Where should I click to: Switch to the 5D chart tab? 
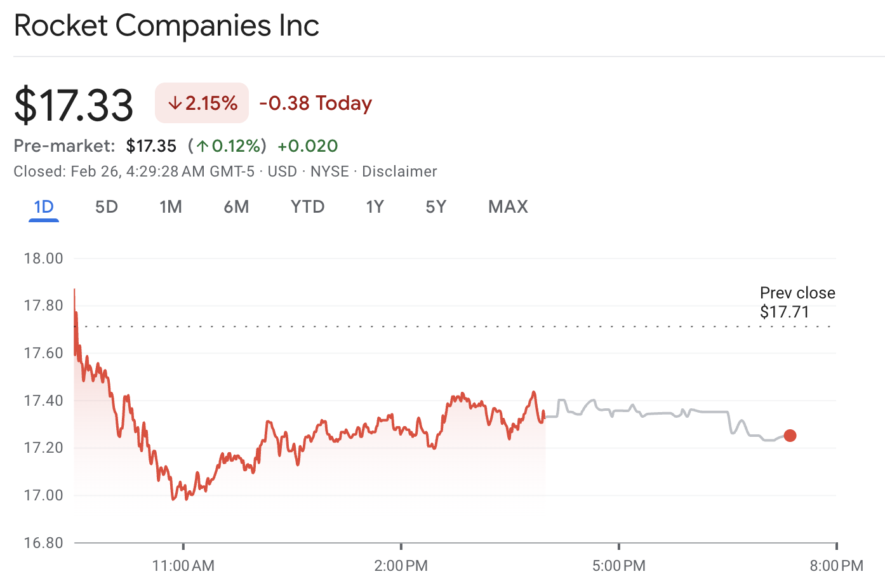click(x=107, y=207)
